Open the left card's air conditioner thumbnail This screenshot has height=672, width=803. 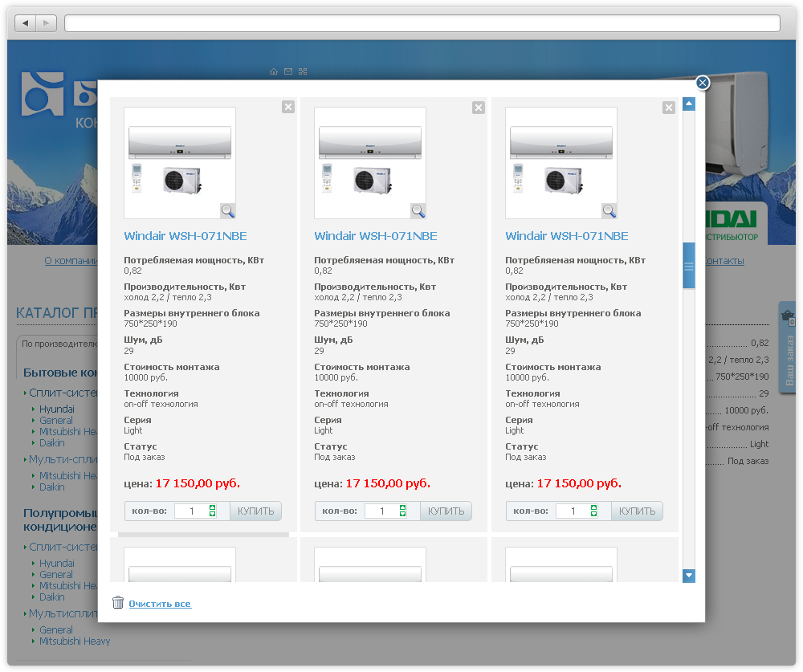(180, 163)
